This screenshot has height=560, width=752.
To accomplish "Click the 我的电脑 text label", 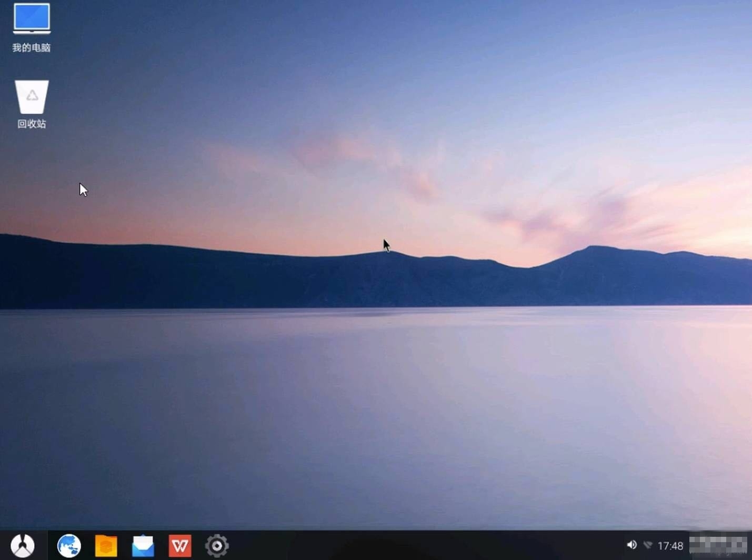I will coord(32,48).
